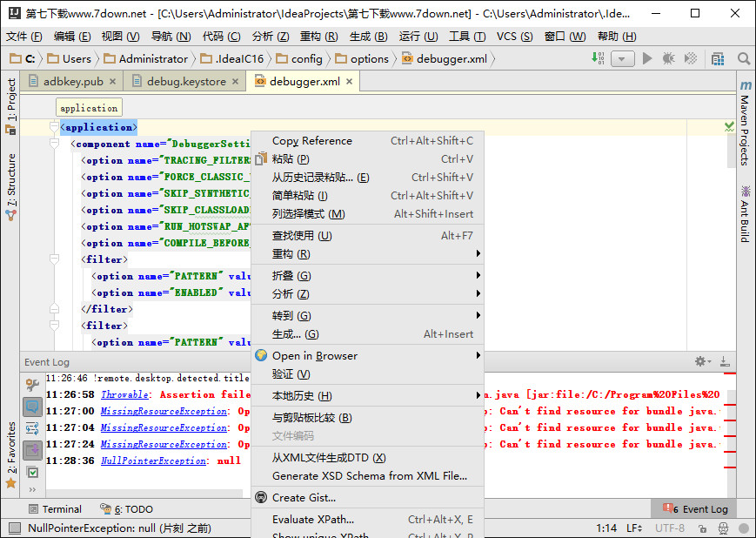756x538 pixels.
Task: Toggle file read-only lock icon
Action: [702, 528]
